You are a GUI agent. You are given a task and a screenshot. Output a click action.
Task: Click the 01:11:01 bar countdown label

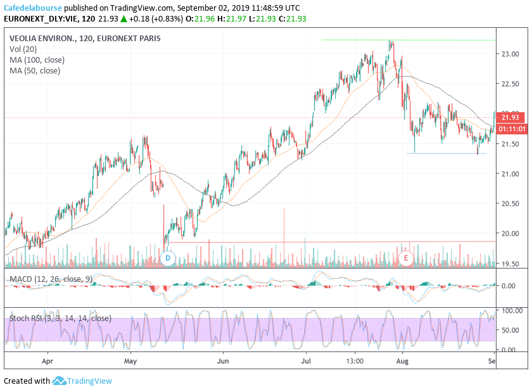[512, 129]
